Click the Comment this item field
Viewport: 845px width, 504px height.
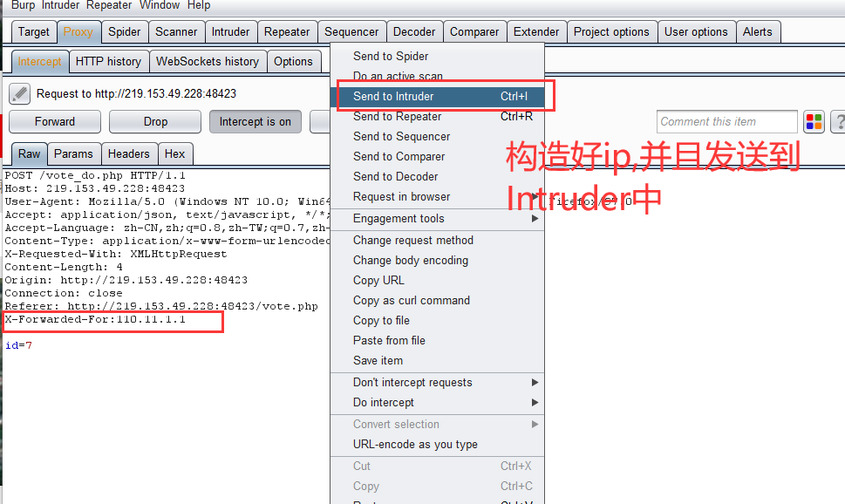(x=727, y=122)
